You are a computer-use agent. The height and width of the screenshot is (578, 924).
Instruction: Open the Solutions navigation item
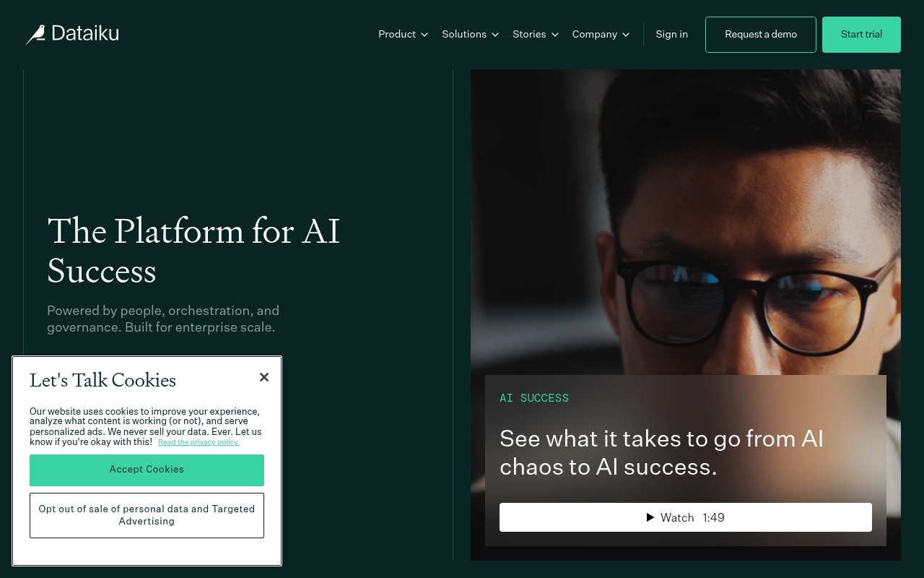click(464, 34)
